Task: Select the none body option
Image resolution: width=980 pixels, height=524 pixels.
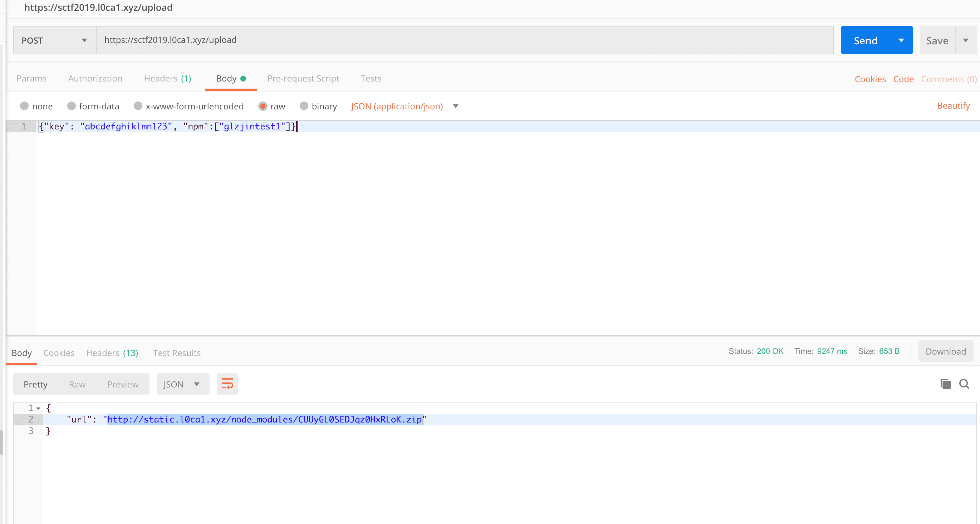Action: pyautogui.click(x=25, y=106)
